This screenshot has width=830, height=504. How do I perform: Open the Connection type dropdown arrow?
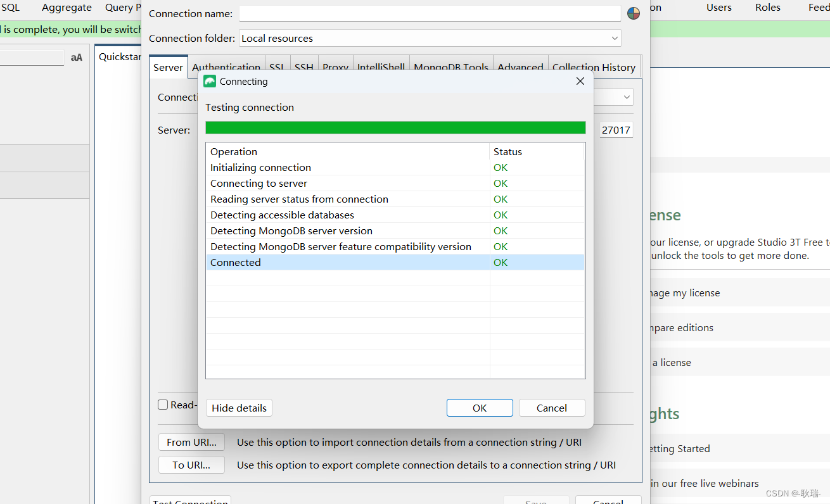click(627, 97)
